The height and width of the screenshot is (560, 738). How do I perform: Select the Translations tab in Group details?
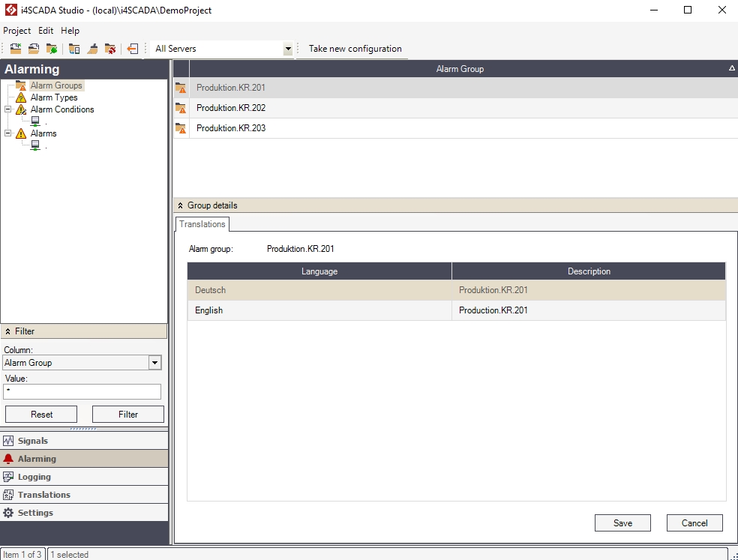pyautogui.click(x=202, y=224)
